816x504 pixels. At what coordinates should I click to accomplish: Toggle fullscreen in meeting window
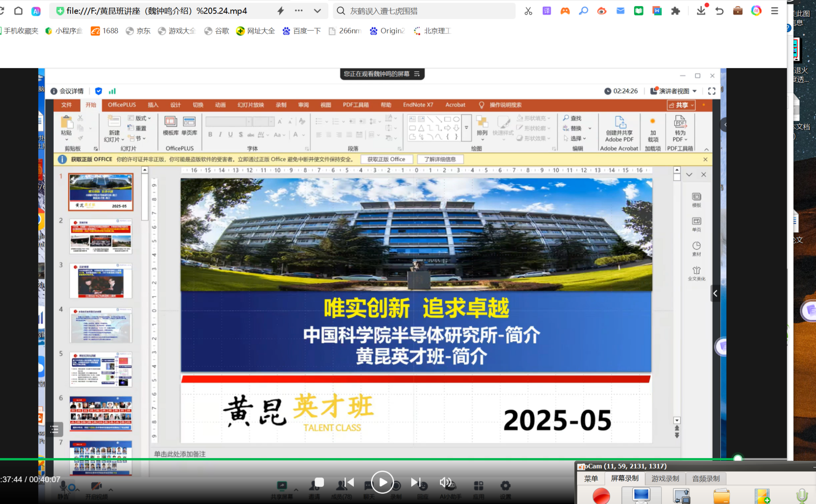712,91
